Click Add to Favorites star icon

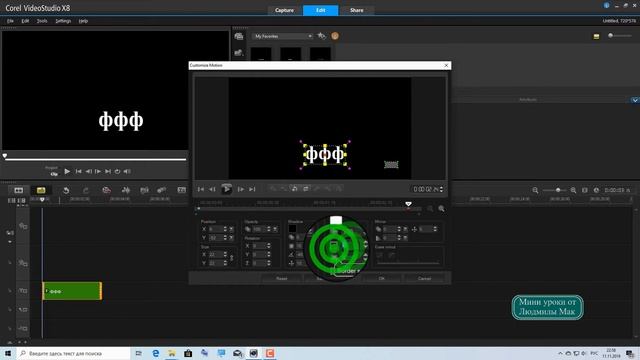(322, 36)
